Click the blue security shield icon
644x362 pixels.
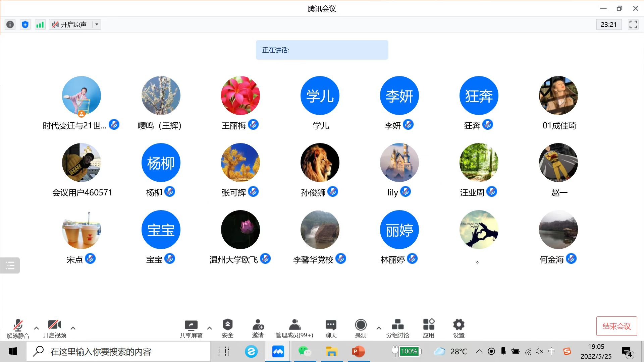[25, 24]
